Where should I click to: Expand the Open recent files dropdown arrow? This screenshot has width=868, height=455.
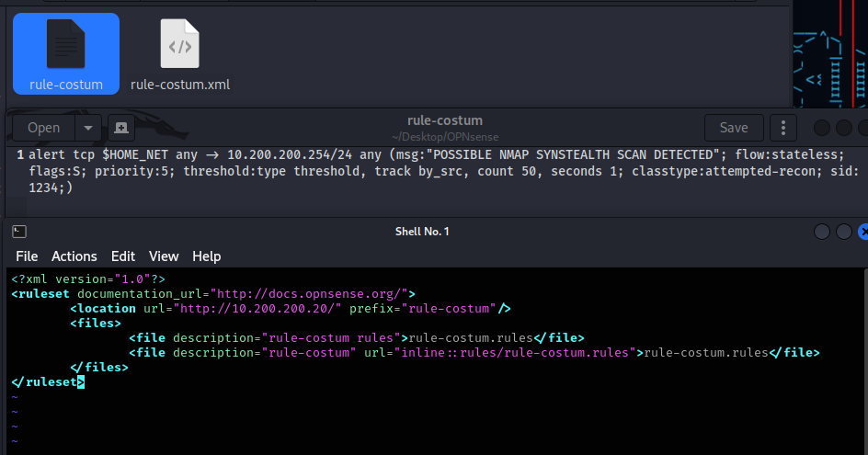pyautogui.click(x=88, y=128)
